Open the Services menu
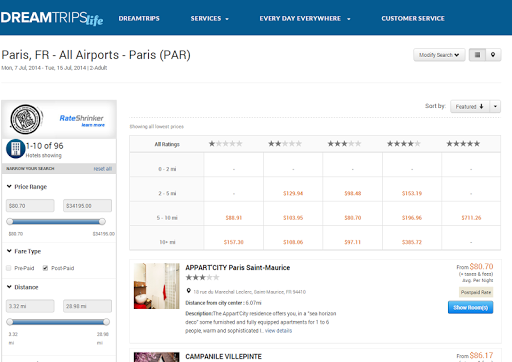This screenshot has height=362, width=512. [209, 19]
